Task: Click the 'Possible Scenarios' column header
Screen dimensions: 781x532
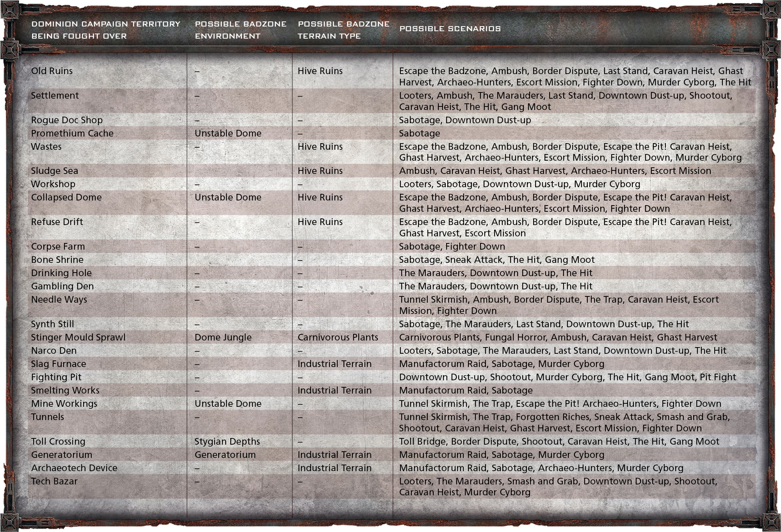Action: point(450,28)
